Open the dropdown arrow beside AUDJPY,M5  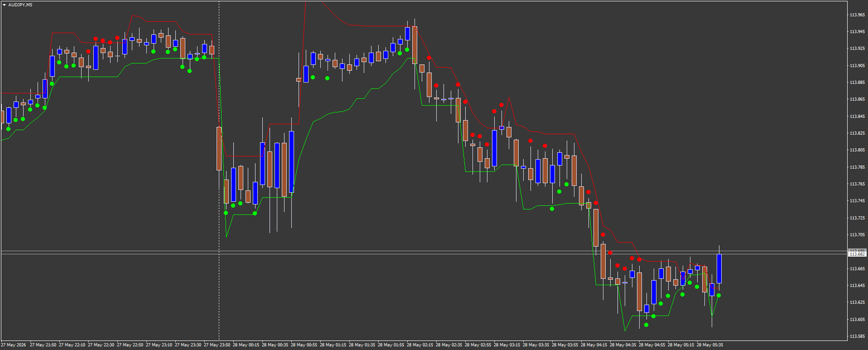pyautogui.click(x=5, y=5)
